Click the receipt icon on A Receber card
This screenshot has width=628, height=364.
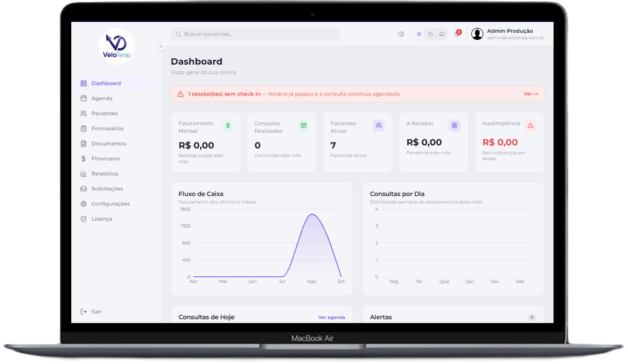[x=455, y=125]
